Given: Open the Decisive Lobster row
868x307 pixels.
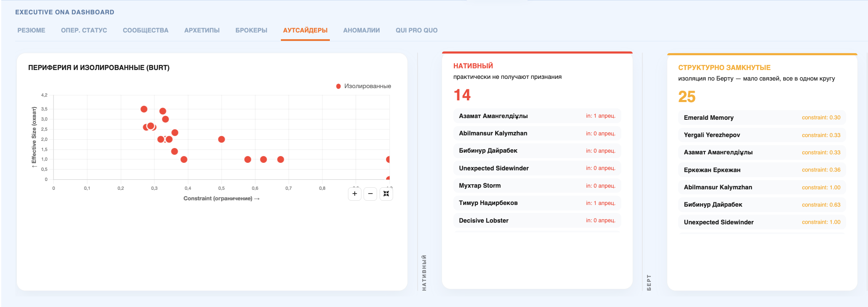Looking at the screenshot, I should (x=537, y=221).
